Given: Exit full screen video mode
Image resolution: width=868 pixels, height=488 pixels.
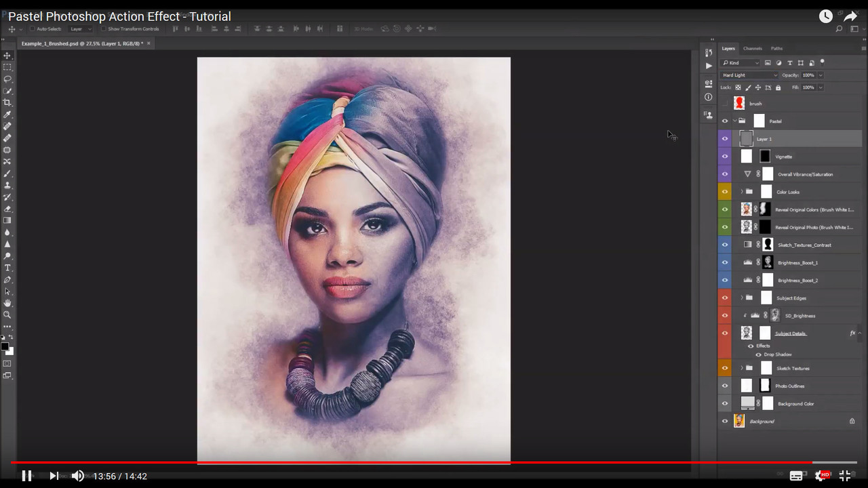Looking at the screenshot, I should (x=845, y=476).
